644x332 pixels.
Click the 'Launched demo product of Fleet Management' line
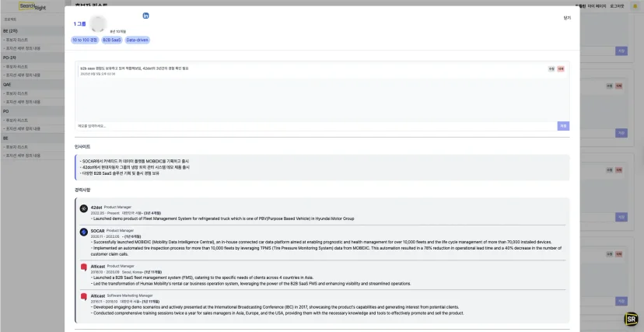click(x=222, y=218)
